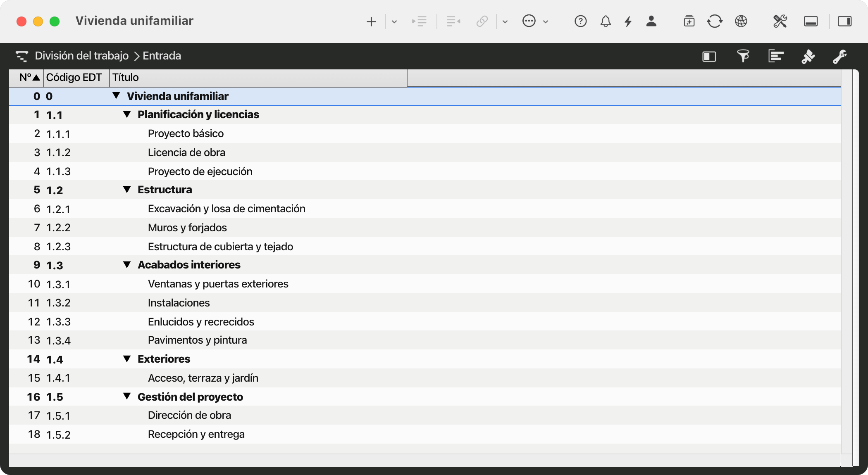Image resolution: width=868 pixels, height=475 pixels.
Task: Toggle the left split pane icon in header
Action: click(x=709, y=56)
